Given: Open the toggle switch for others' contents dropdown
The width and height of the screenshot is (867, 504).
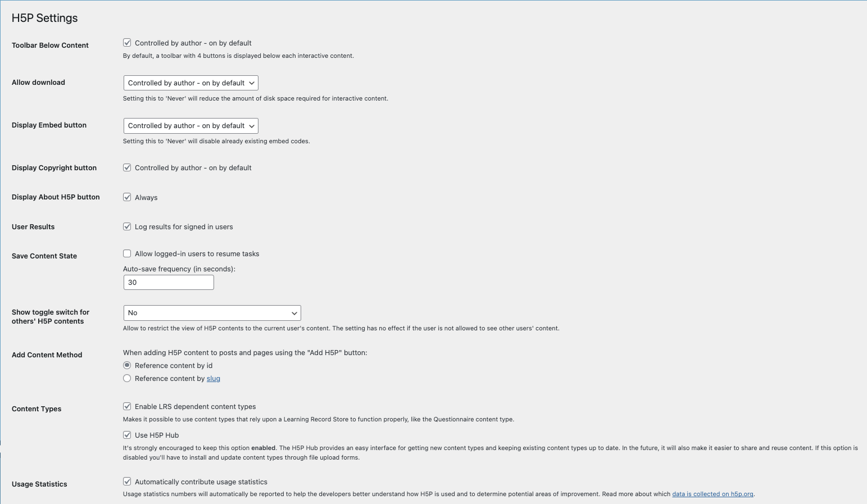Looking at the screenshot, I should click(212, 313).
